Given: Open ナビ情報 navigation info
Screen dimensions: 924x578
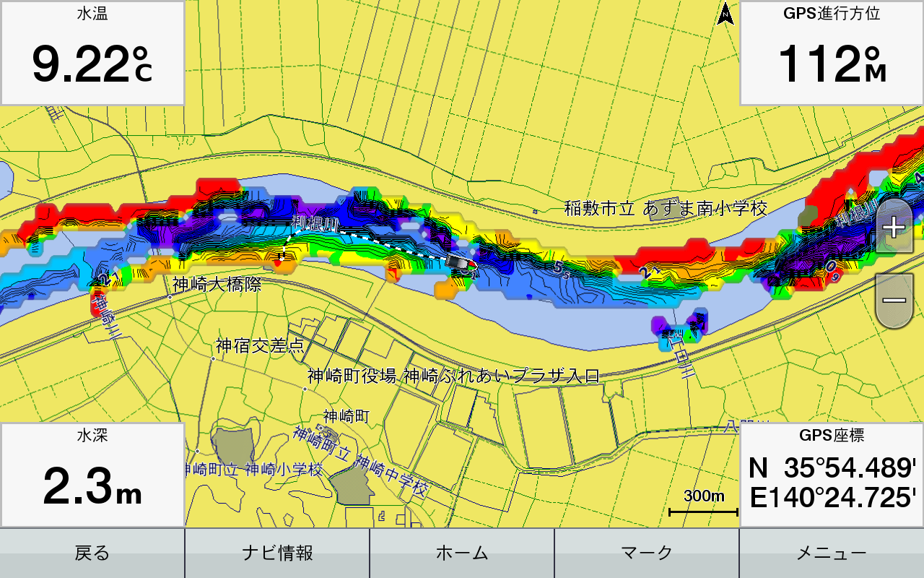Looking at the screenshot, I should [277, 553].
